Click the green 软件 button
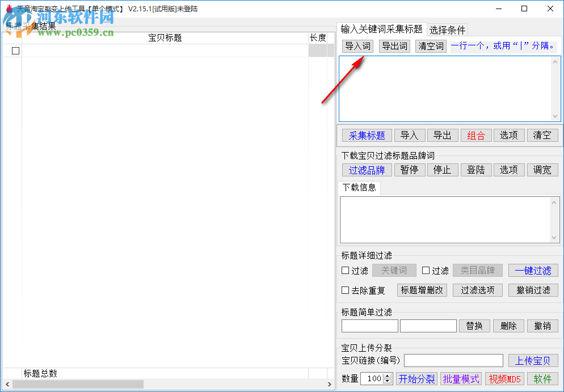 pyautogui.click(x=542, y=379)
